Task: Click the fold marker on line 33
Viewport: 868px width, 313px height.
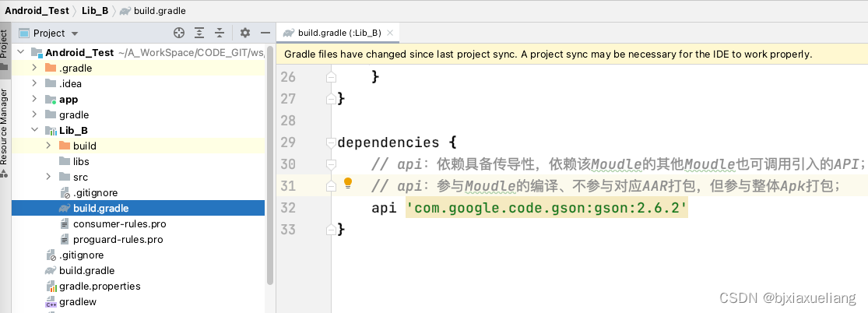Action: tap(331, 230)
